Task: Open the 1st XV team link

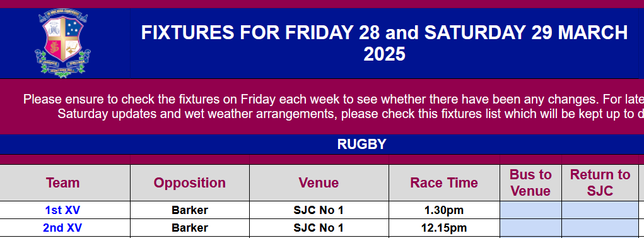Action: tap(62, 210)
